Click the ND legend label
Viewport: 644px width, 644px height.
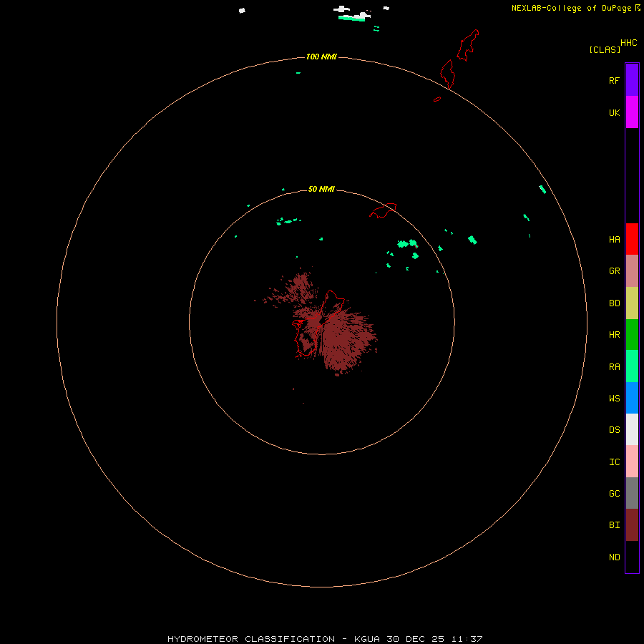[x=614, y=557]
